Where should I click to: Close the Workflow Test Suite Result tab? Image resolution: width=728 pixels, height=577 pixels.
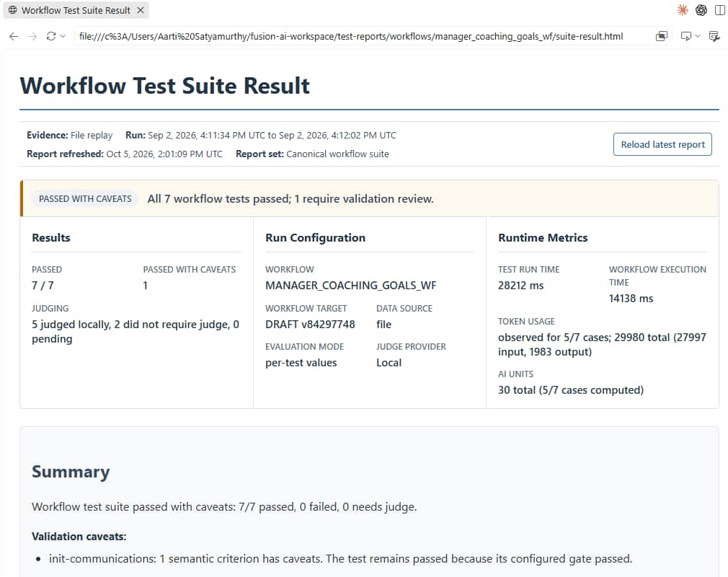pos(141,10)
